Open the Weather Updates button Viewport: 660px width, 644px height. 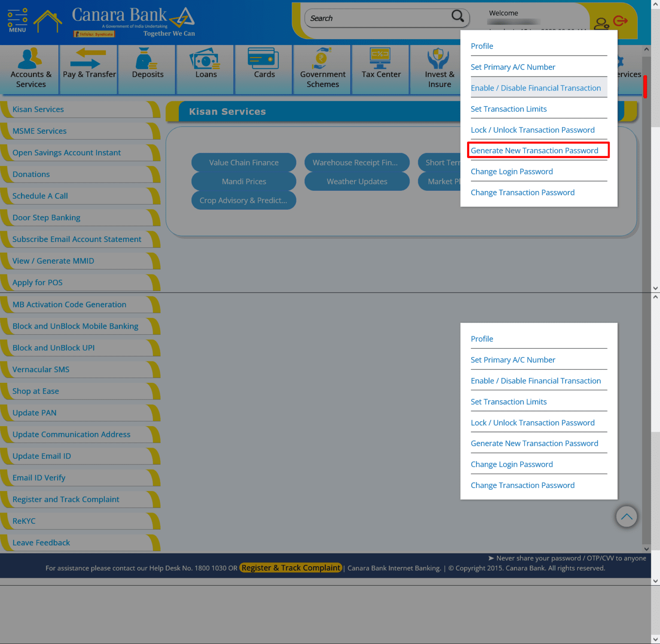357,181
